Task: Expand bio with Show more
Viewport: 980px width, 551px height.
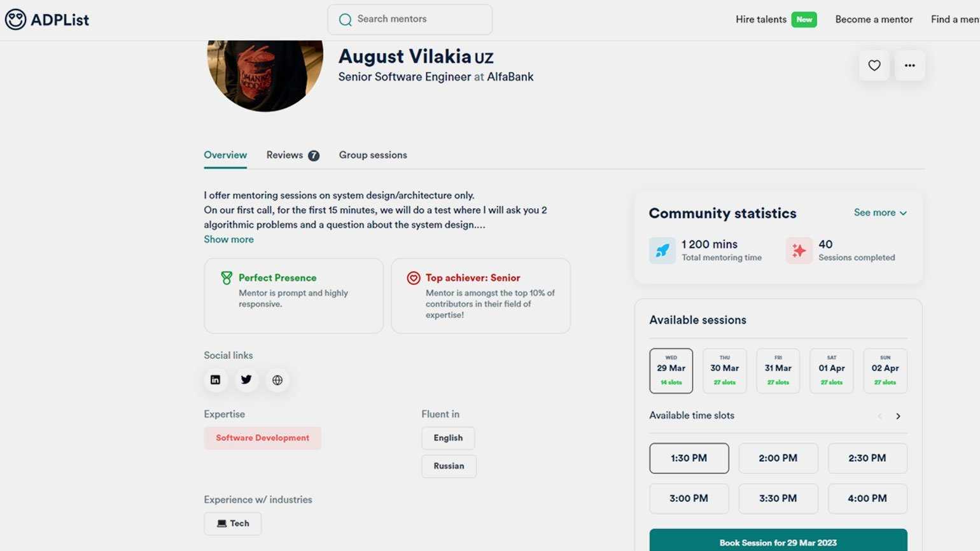Action: [228, 239]
